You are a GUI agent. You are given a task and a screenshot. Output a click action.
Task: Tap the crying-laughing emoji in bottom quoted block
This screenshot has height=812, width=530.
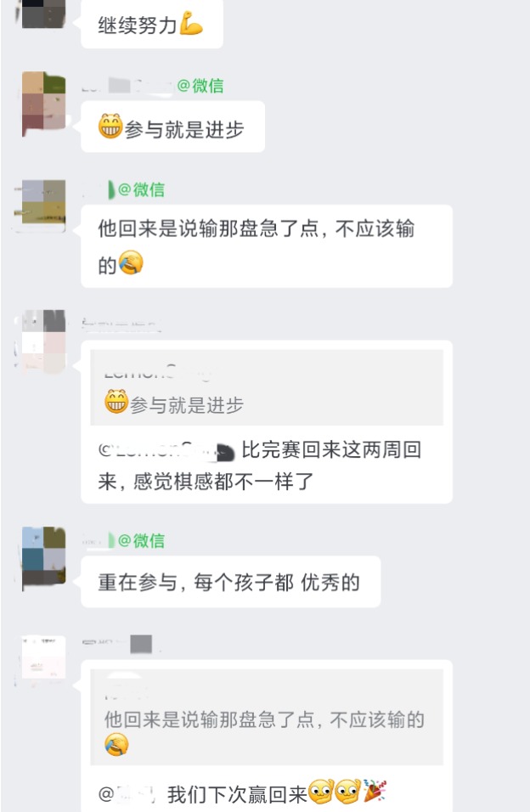[x=116, y=745]
